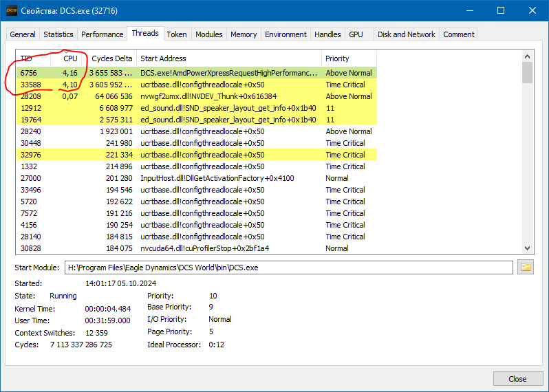Click the cycles delta value 64 066 536
The image size is (549, 392).
tap(114, 96)
